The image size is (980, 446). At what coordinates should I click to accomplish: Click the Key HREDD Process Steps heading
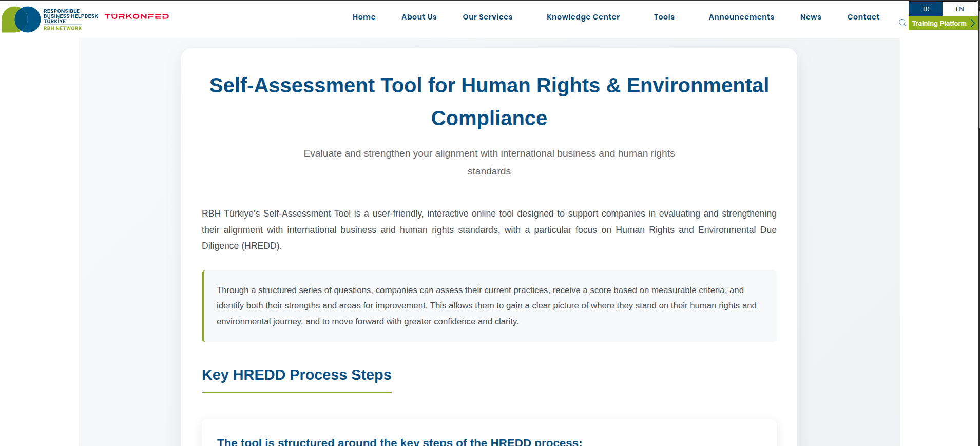pyautogui.click(x=296, y=375)
